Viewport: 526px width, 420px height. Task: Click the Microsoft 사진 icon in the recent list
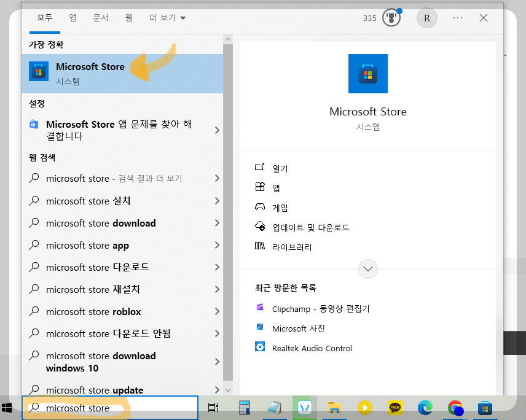(x=260, y=327)
